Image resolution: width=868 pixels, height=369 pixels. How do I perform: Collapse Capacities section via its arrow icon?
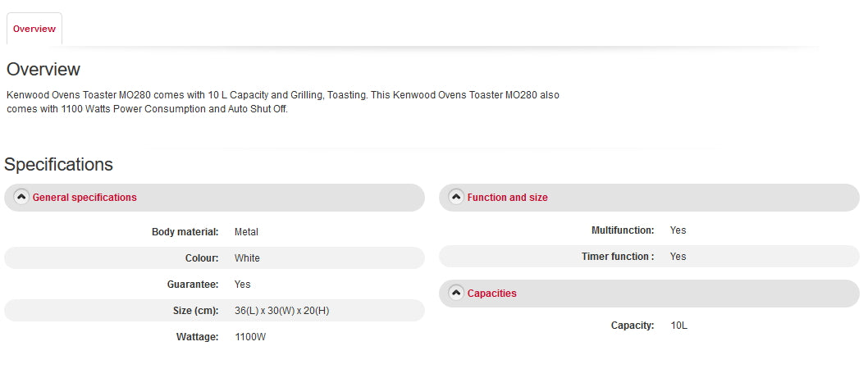pos(456,293)
